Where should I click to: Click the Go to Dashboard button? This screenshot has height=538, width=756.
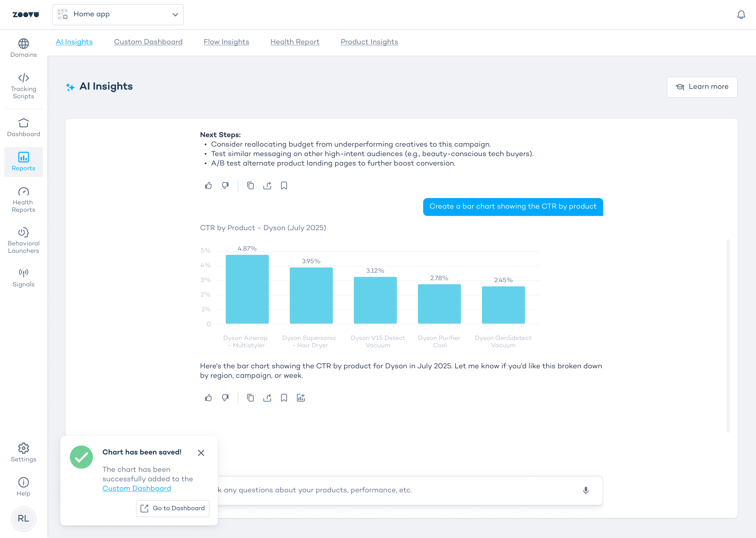(x=172, y=508)
